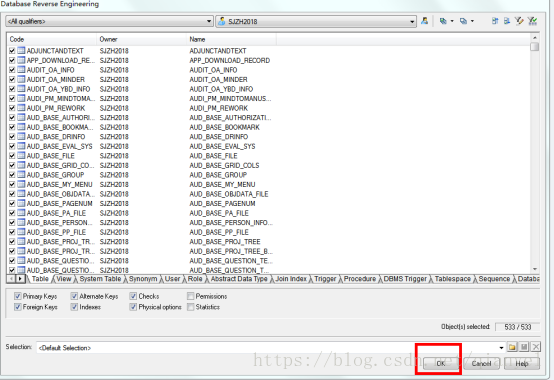
Task: Open the Default Selection dropdown arrow
Action: (501, 348)
